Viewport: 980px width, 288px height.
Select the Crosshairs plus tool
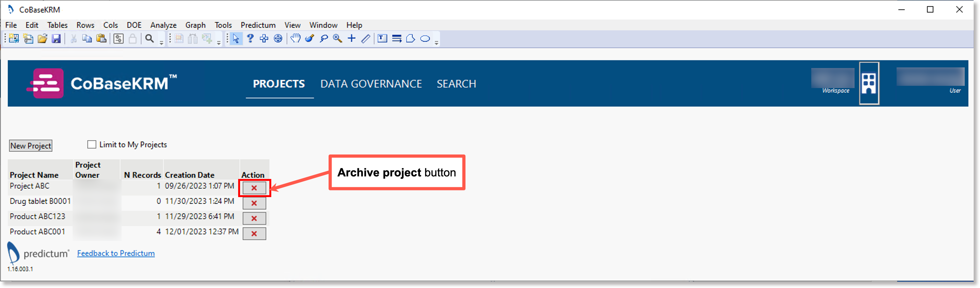[352, 39]
